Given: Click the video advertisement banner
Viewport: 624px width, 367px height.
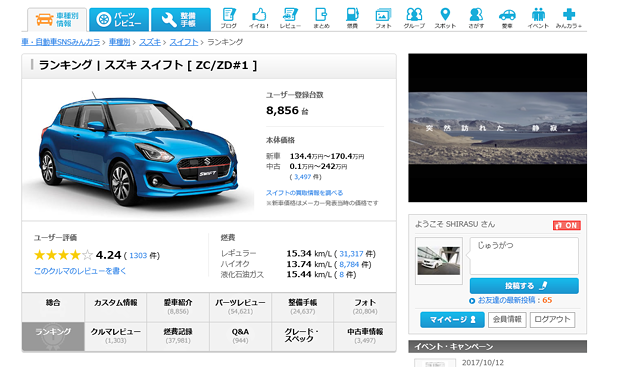Looking at the screenshot, I should (x=497, y=128).
